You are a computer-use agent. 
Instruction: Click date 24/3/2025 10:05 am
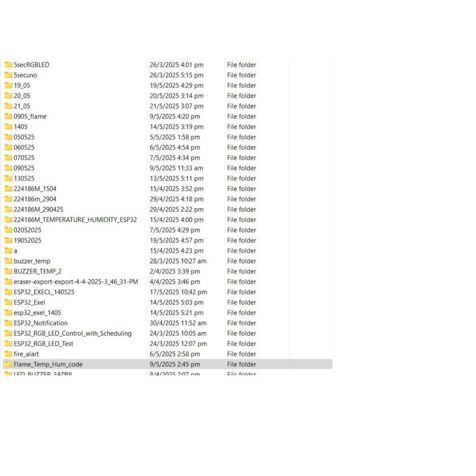(x=178, y=333)
